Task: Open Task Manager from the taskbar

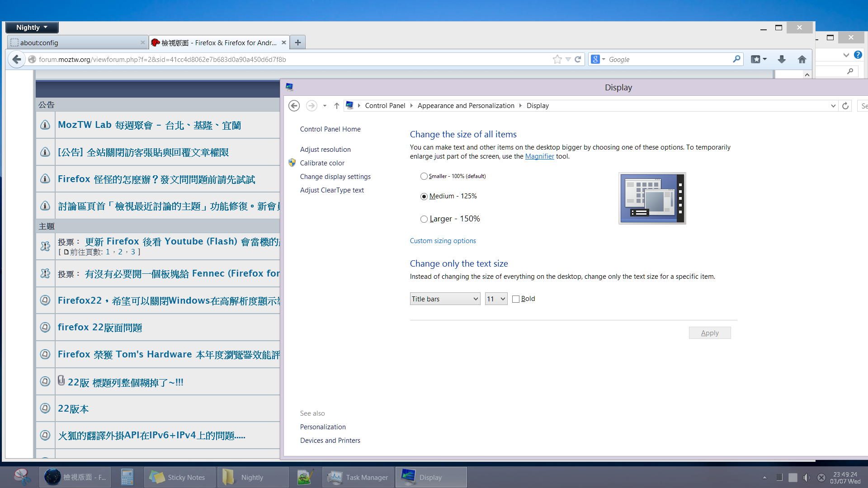Action: tap(358, 477)
